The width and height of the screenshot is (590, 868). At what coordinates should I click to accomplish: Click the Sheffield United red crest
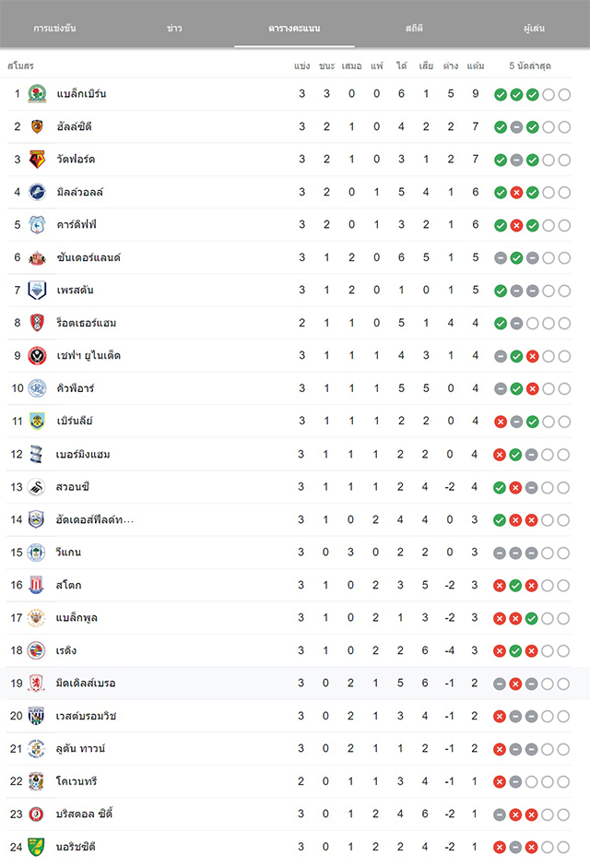point(37,355)
